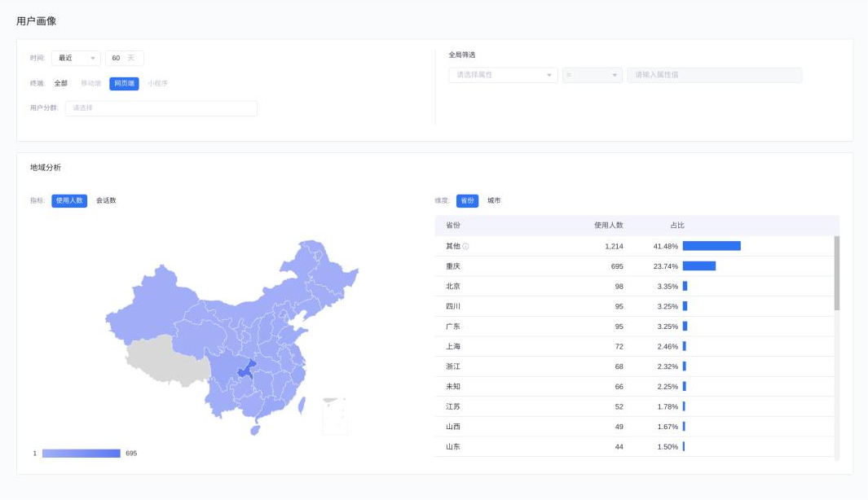Screen dimensions: 868x500
Task: Click the 江苏 row in table
Action: [634, 406]
